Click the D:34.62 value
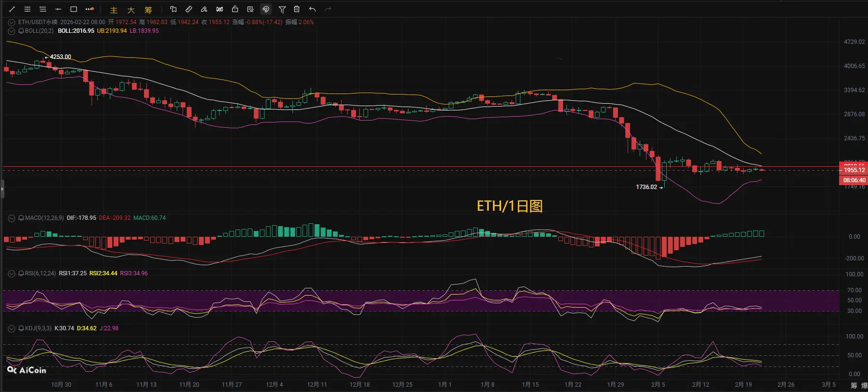Screen dimensions: 868x392 point(87,328)
